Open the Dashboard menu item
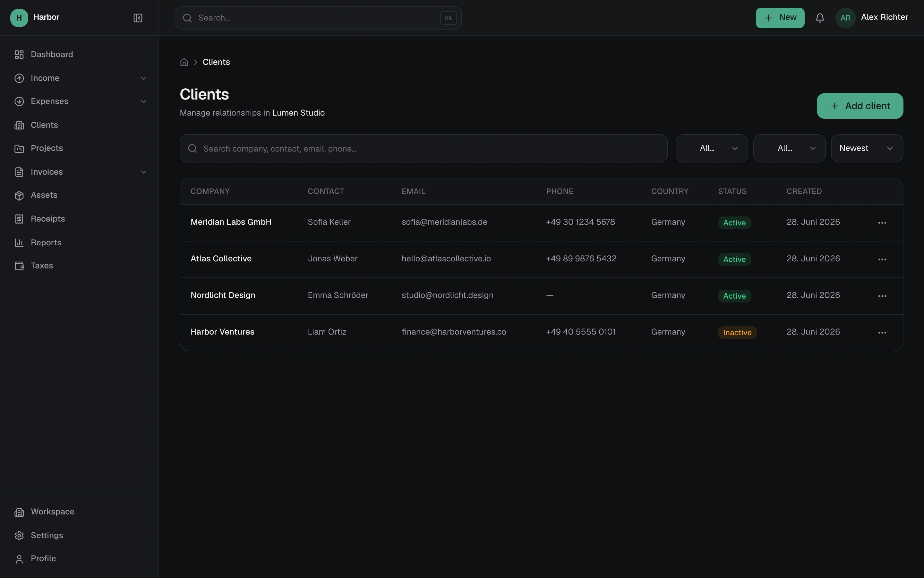The width and height of the screenshot is (924, 578). [x=79, y=55]
